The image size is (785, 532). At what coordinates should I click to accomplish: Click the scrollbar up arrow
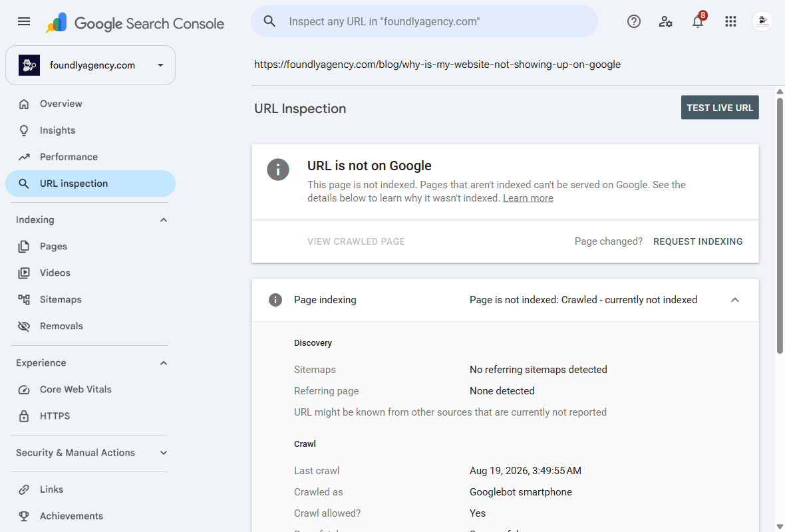(780, 92)
